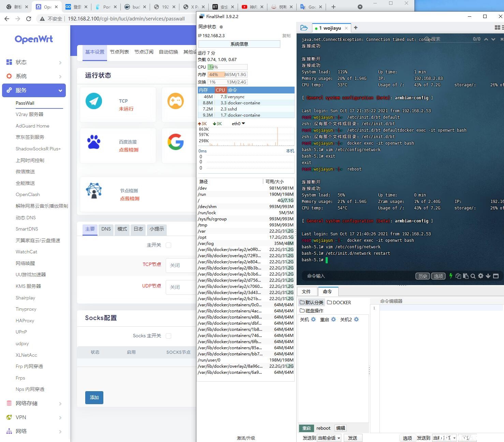
Task: Switch to the 文件 tab
Action: (x=306, y=292)
